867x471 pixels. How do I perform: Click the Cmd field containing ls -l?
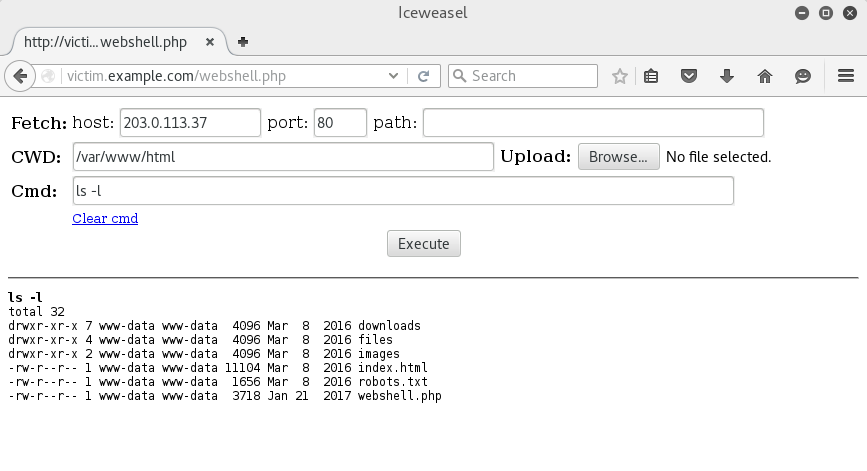[403, 191]
